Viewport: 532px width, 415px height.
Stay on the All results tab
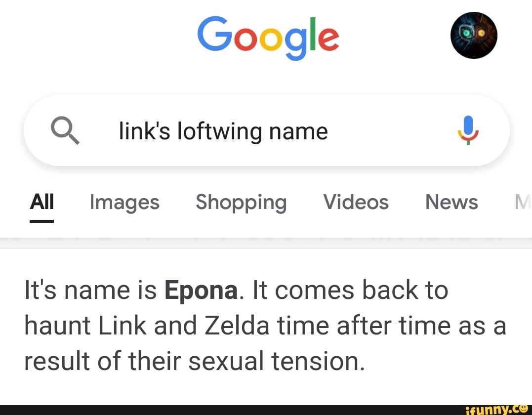41,202
